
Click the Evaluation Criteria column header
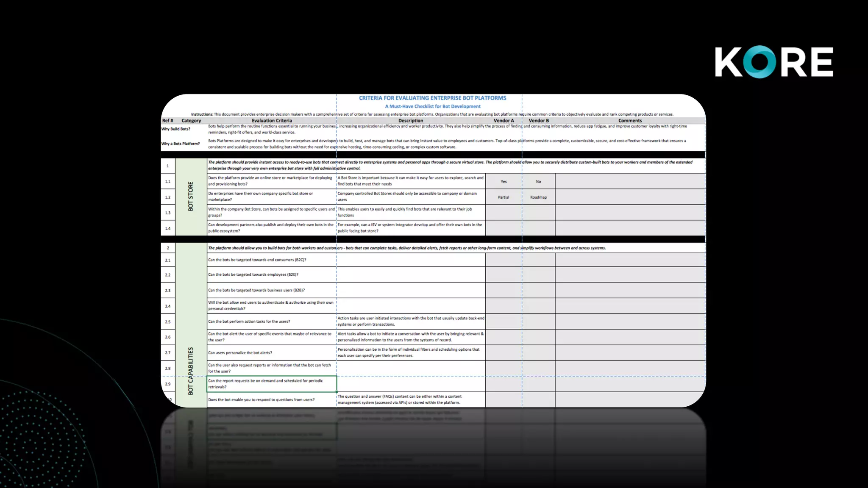pyautogui.click(x=272, y=121)
